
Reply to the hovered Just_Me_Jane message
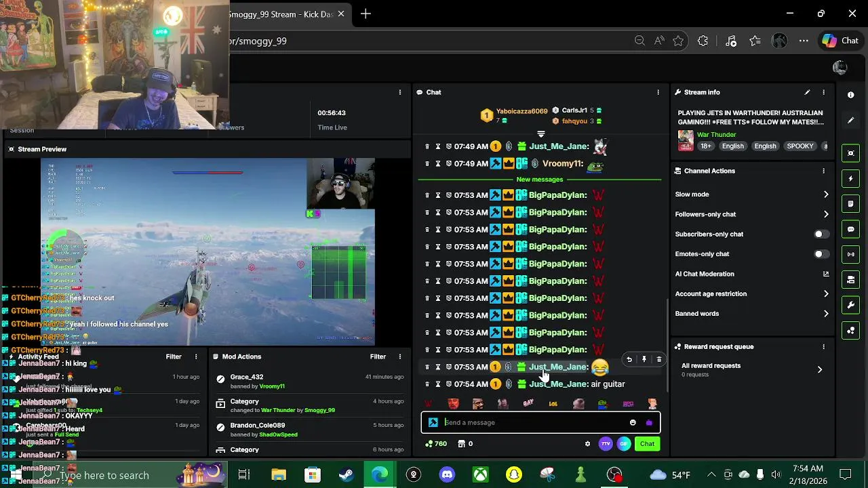(629, 359)
